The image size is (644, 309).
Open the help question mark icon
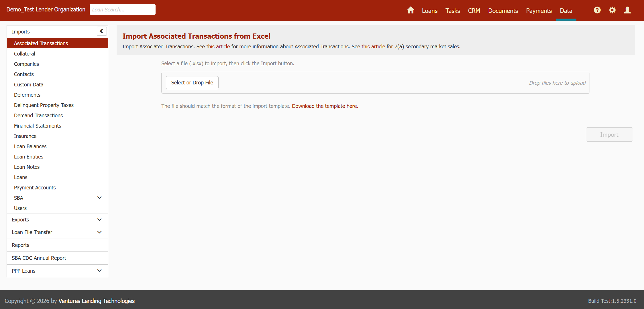tap(597, 10)
